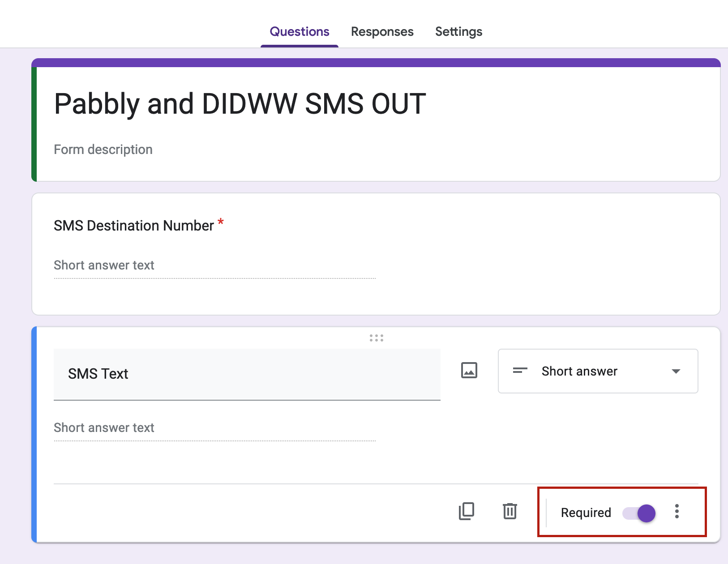Add an image to SMS Text question
Image resolution: width=728 pixels, height=564 pixels.
coord(469,371)
